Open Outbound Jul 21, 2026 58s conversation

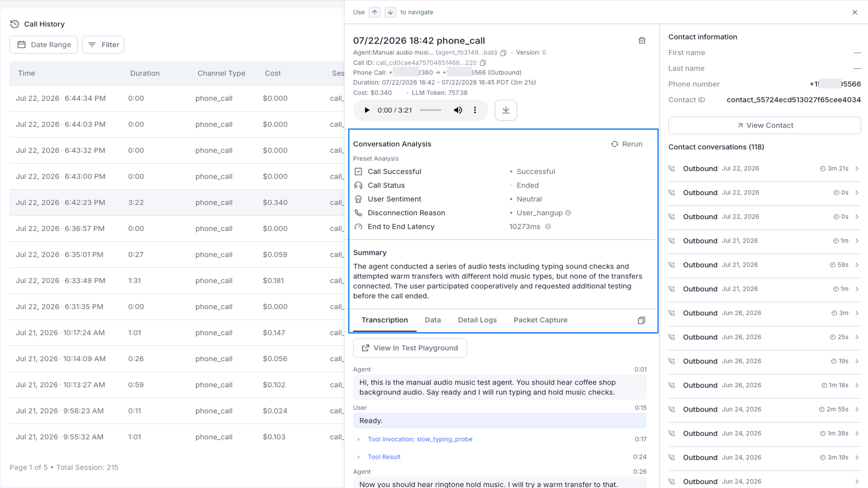(x=764, y=265)
